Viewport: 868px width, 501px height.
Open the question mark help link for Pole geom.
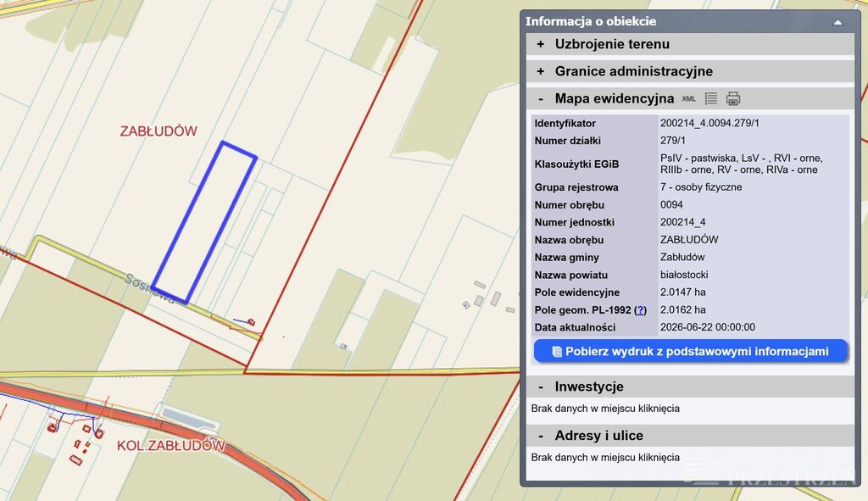pyautogui.click(x=641, y=310)
